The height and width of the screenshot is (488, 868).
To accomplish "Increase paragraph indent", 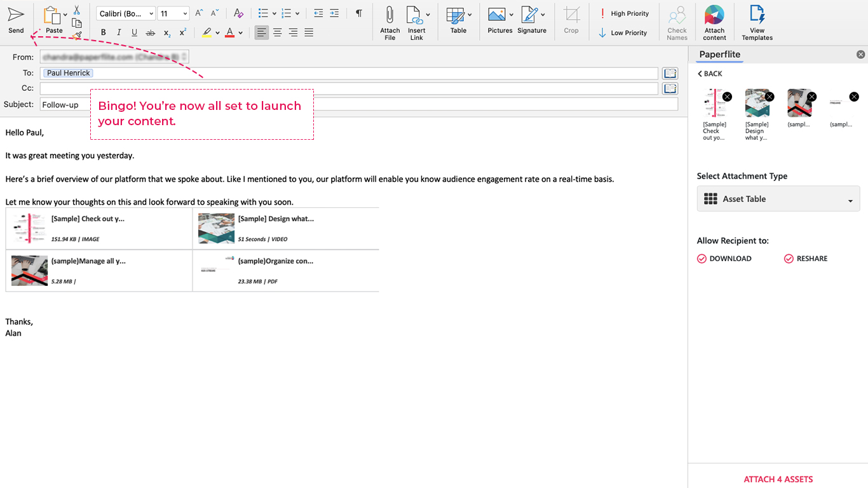I will click(x=334, y=13).
